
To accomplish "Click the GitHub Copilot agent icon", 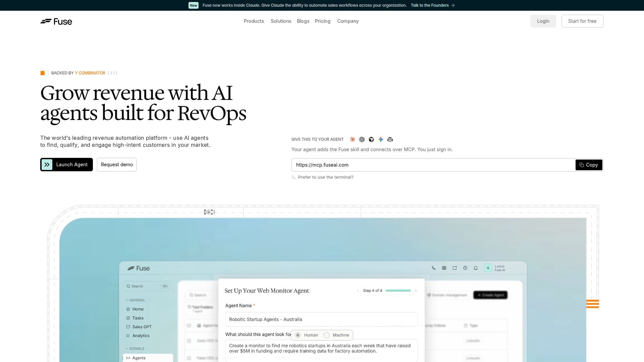I will click(390, 139).
